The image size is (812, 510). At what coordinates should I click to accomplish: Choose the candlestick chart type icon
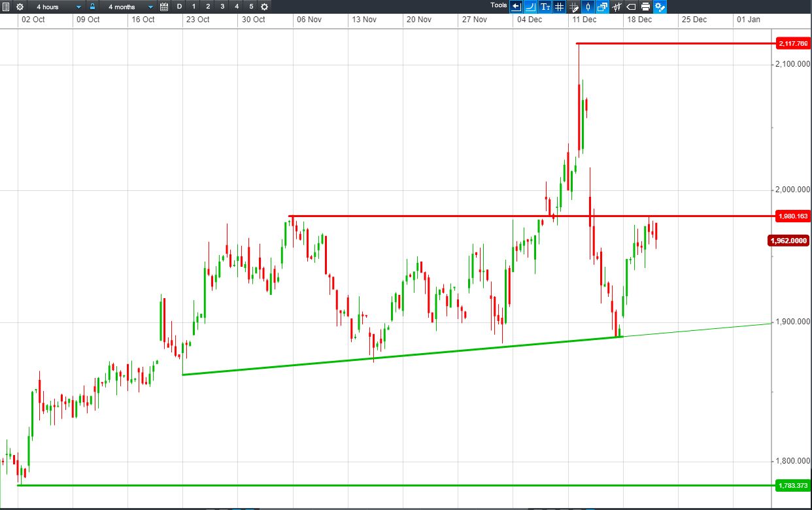[x=588, y=7]
